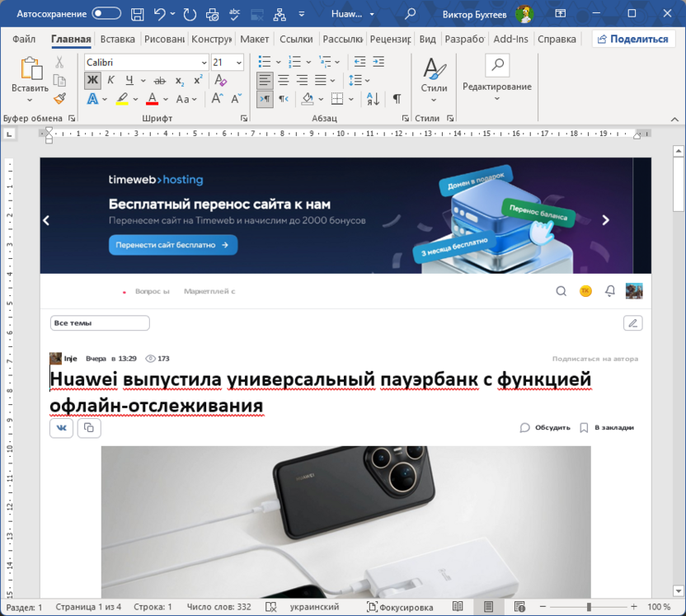This screenshot has width=686, height=616.
Task: Click the Все темы field
Action: pyautogui.click(x=100, y=323)
